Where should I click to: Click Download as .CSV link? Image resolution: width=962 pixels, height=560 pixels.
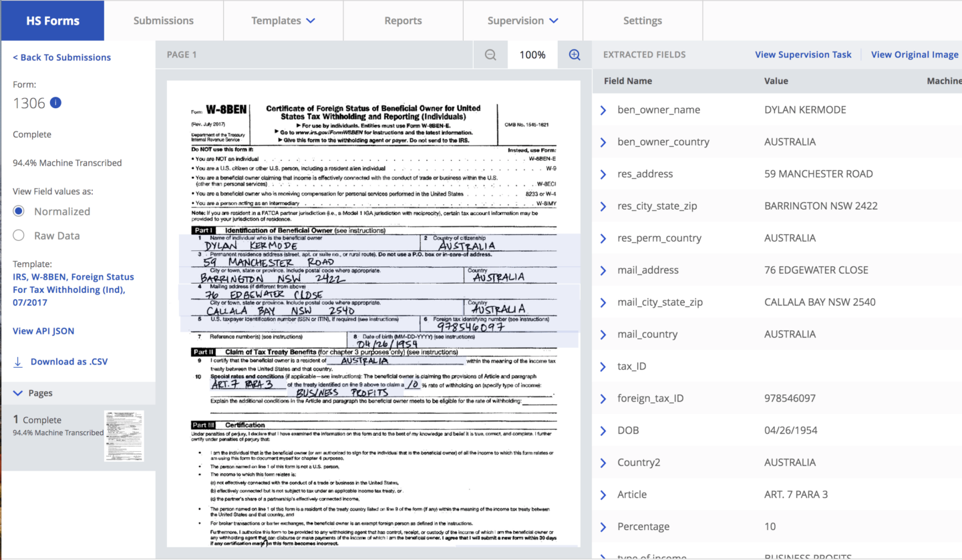coord(69,362)
